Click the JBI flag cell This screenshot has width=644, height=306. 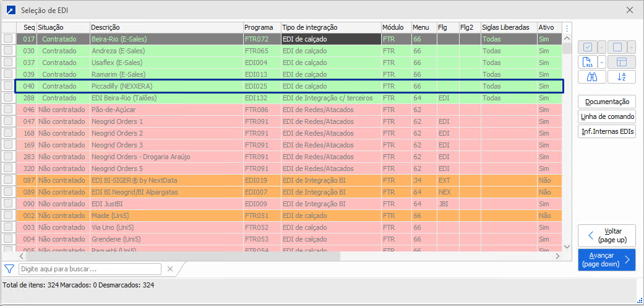tap(448, 204)
